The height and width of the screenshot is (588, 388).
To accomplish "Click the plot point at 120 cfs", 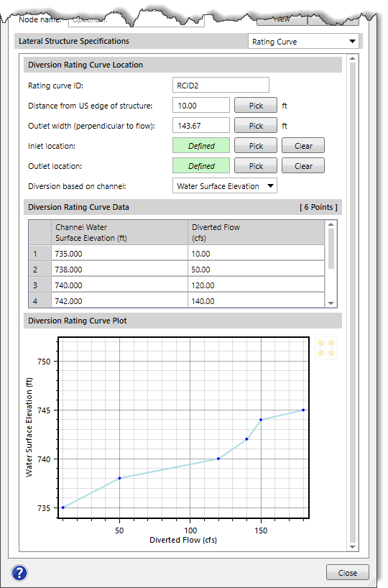I will point(218,459).
